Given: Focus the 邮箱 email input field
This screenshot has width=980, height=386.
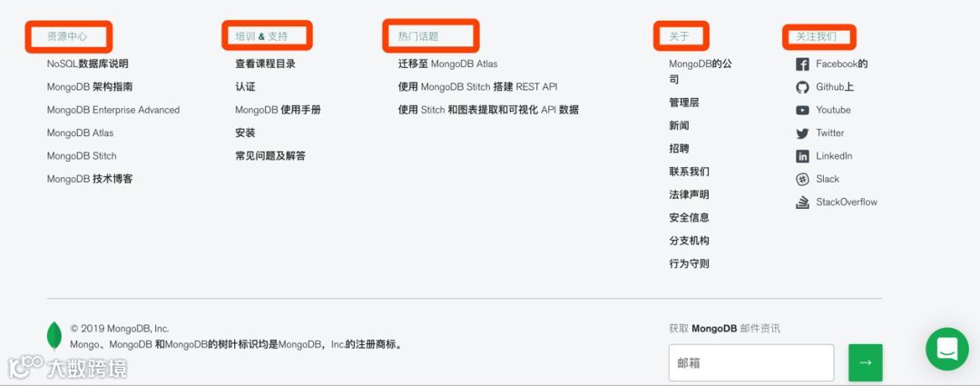Looking at the screenshot, I should (751, 363).
